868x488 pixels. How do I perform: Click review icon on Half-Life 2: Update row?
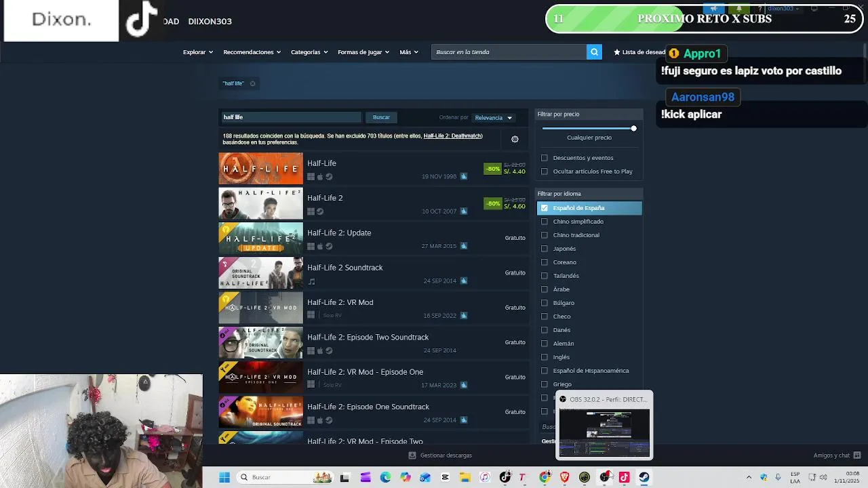(x=464, y=246)
